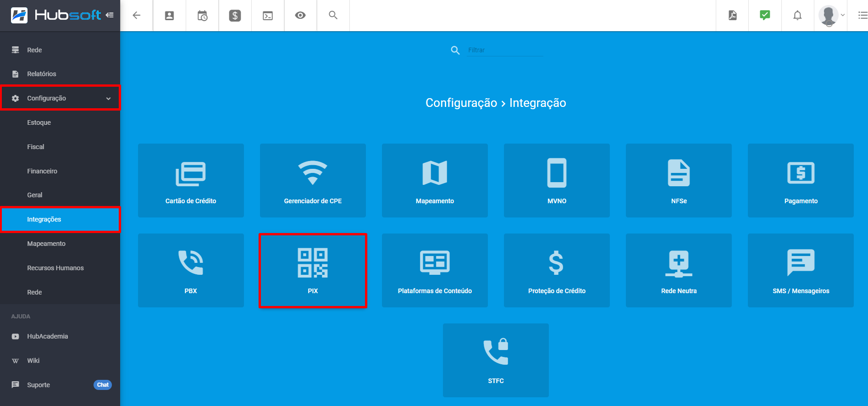Open the list menu icon at far right
868x406 pixels.
pos(862,15)
